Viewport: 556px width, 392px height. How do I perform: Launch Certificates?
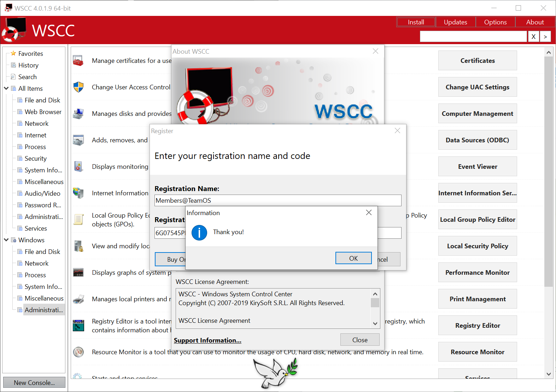click(478, 60)
